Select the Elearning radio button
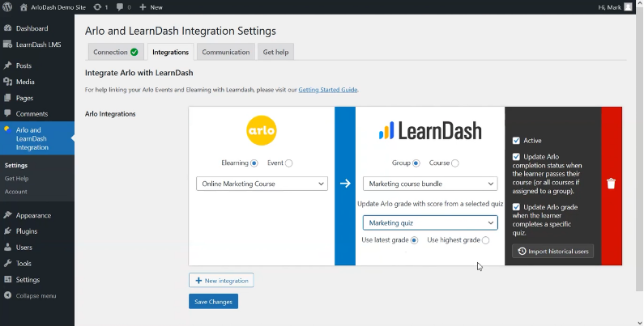The width and height of the screenshot is (644, 326). click(x=254, y=163)
